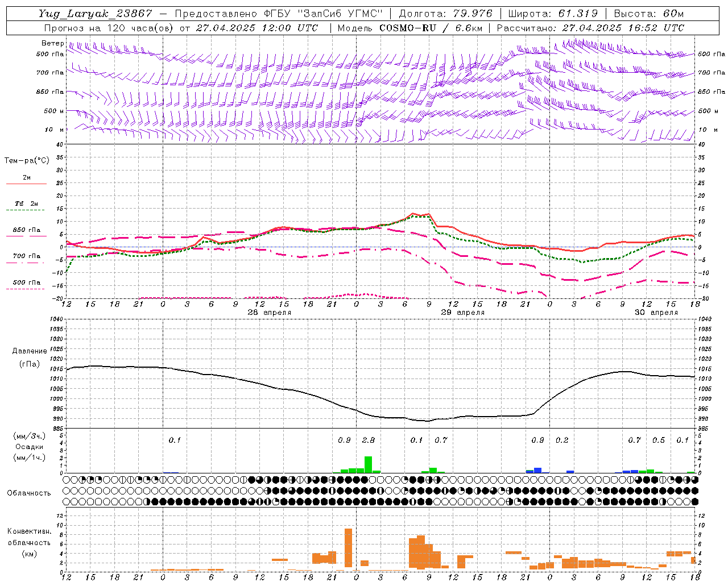Click the "Осадки" precipitation label
Screen dimensions: 728x582
pos(28,447)
